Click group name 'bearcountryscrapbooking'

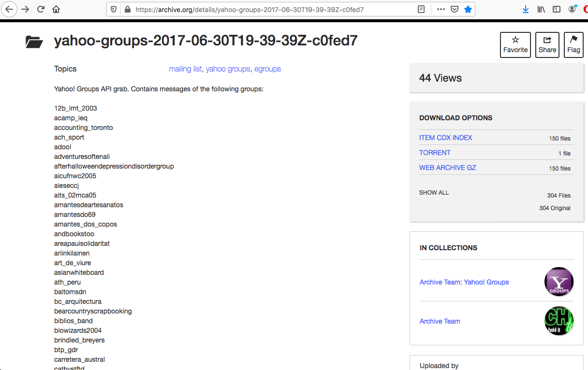coord(93,311)
